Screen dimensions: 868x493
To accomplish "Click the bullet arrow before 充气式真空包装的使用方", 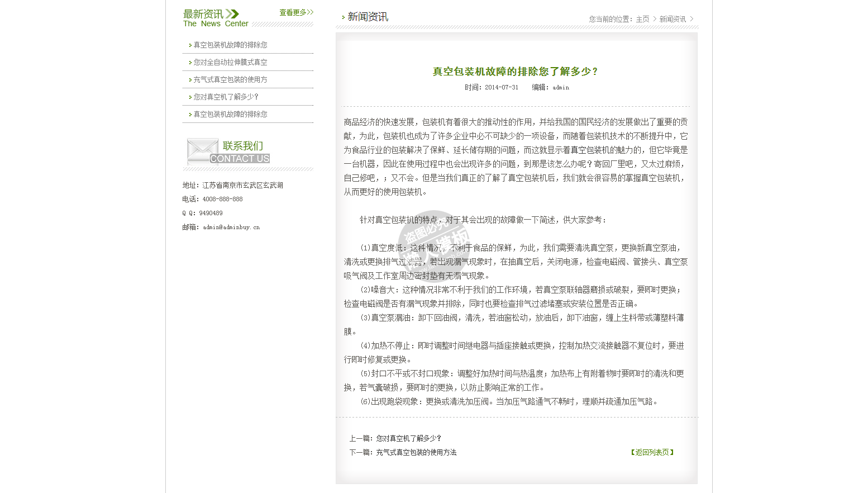I will pos(190,80).
